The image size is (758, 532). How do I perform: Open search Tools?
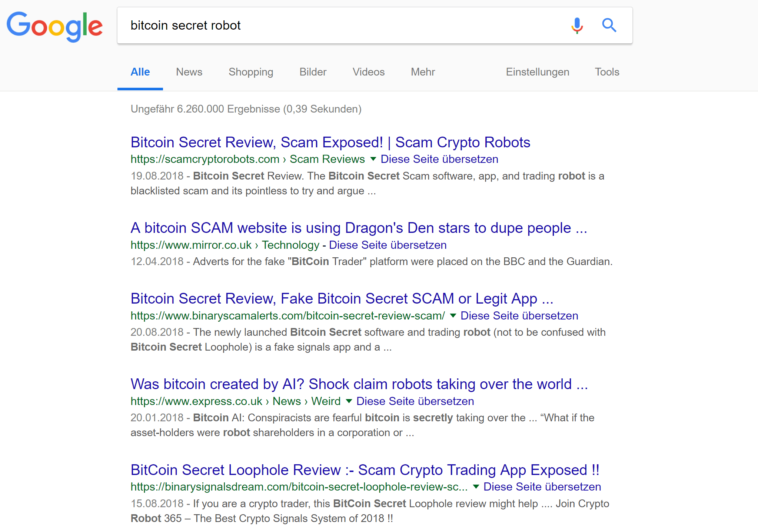coord(607,72)
